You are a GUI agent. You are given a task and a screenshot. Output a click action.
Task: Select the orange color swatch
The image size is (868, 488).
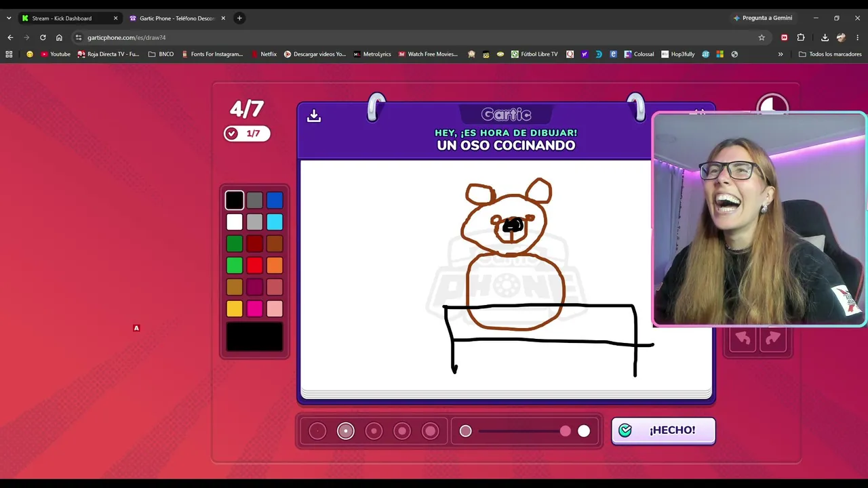pyautogui.click(x=275, y=265)
